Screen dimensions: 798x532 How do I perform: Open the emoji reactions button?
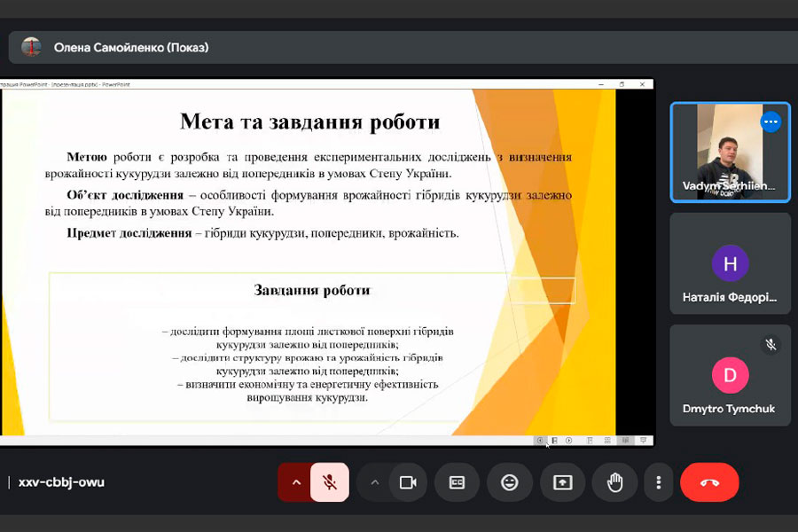point(510,482)
